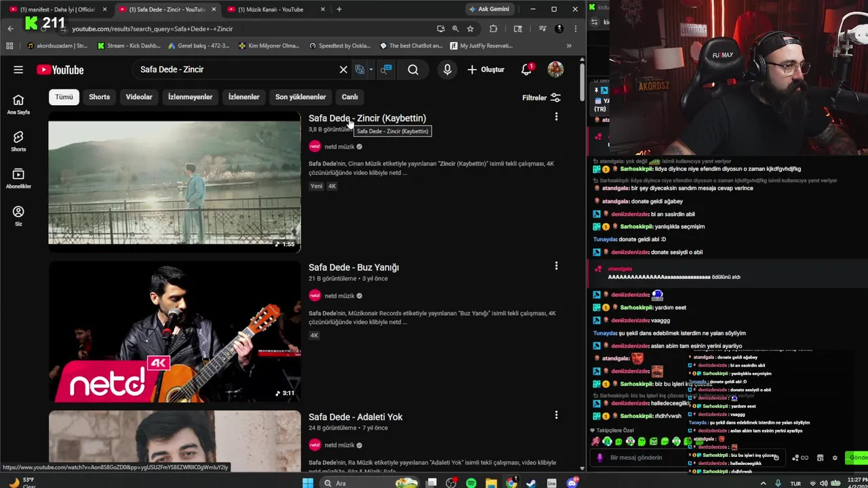Screen dimensions: 868x488
Task: Open the Safa Dede - Adaleti Yok title
Action: point(355,417)
